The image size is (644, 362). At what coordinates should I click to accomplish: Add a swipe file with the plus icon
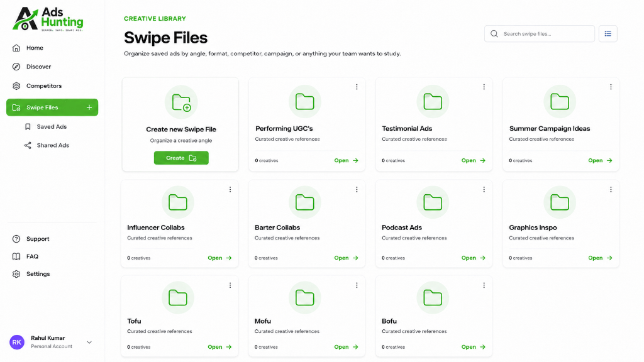click(89, 107)
